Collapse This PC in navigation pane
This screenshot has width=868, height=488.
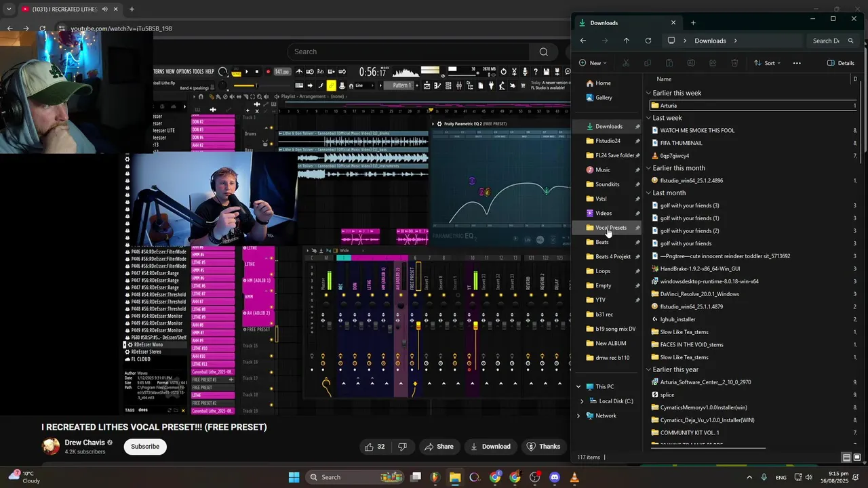coord(578,387)
